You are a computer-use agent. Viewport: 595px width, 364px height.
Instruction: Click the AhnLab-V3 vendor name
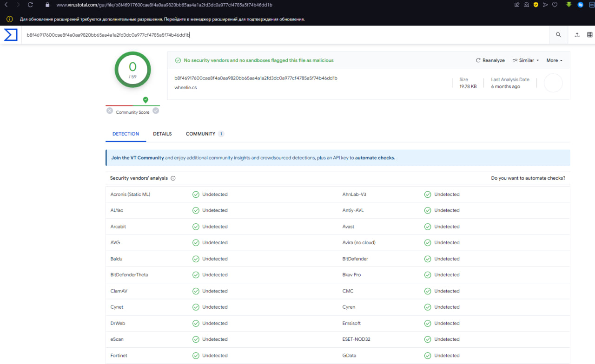pyautogui.click(x=354, y=195)
